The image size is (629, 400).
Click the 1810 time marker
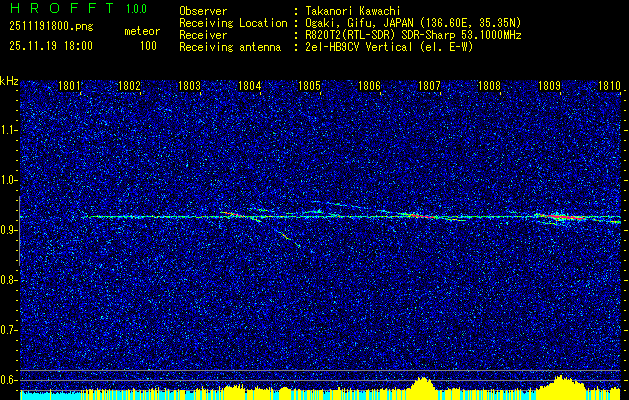[609, 86]
